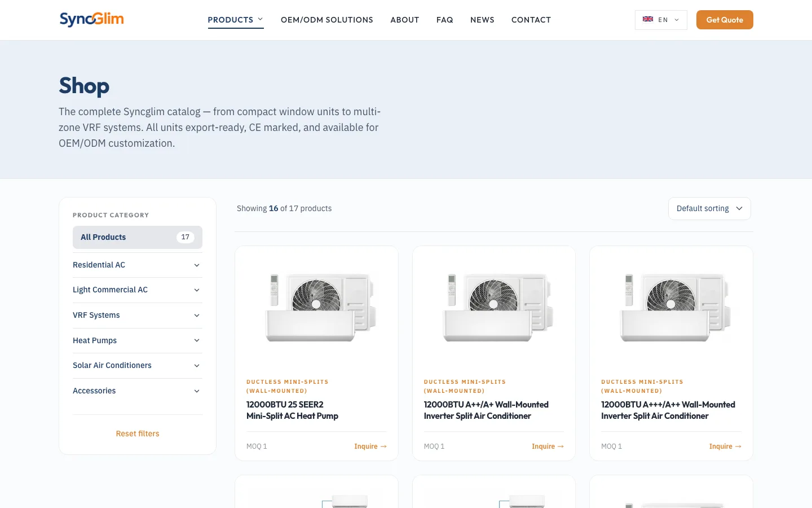The image size is (812, 508).
Task: Expand the Heat Pumps category
Action: [x=138, y=340]
